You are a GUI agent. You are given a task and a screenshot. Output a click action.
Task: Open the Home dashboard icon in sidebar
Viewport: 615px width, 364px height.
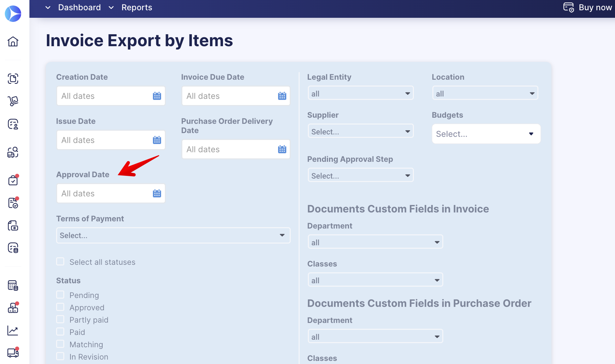[13, 42]
